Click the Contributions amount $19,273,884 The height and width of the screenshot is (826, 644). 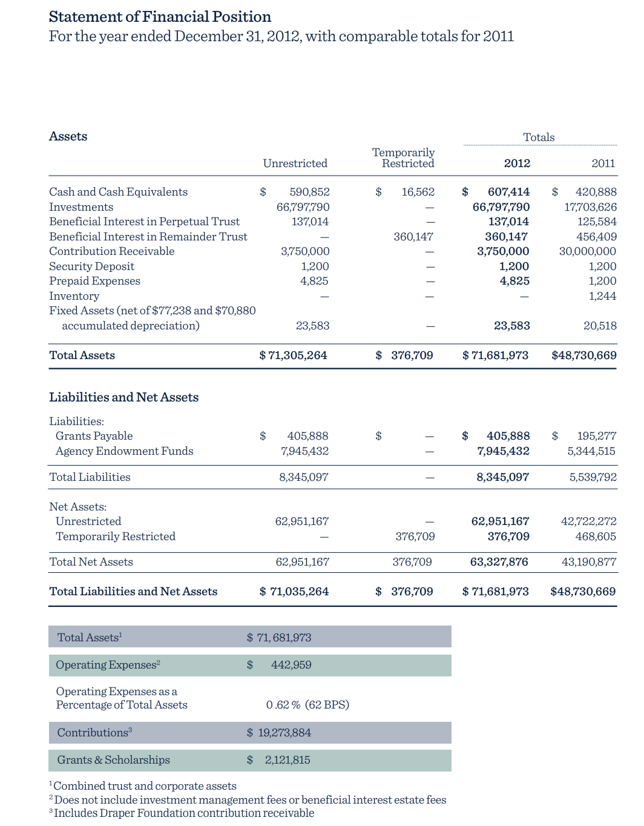[278, 733]
